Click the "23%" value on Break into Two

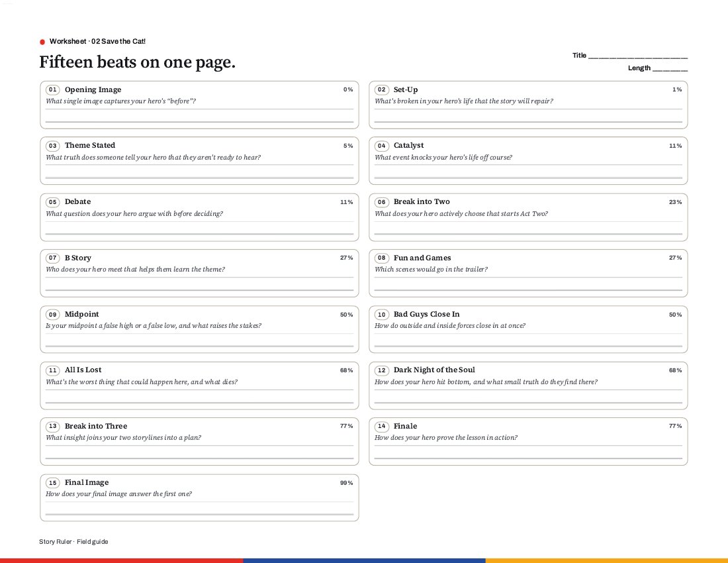[676, 202]
